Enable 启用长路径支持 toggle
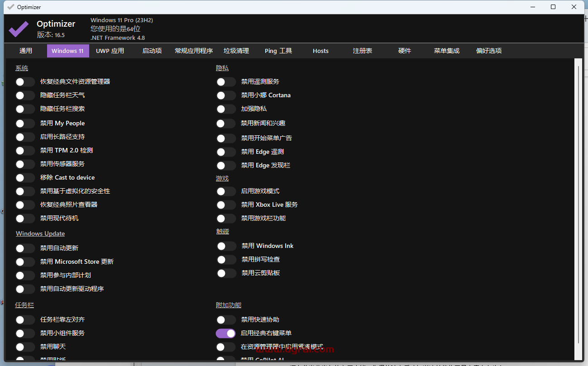Image resolution: width=588 pixels, height=366 pixels. [x=25, y=137]
